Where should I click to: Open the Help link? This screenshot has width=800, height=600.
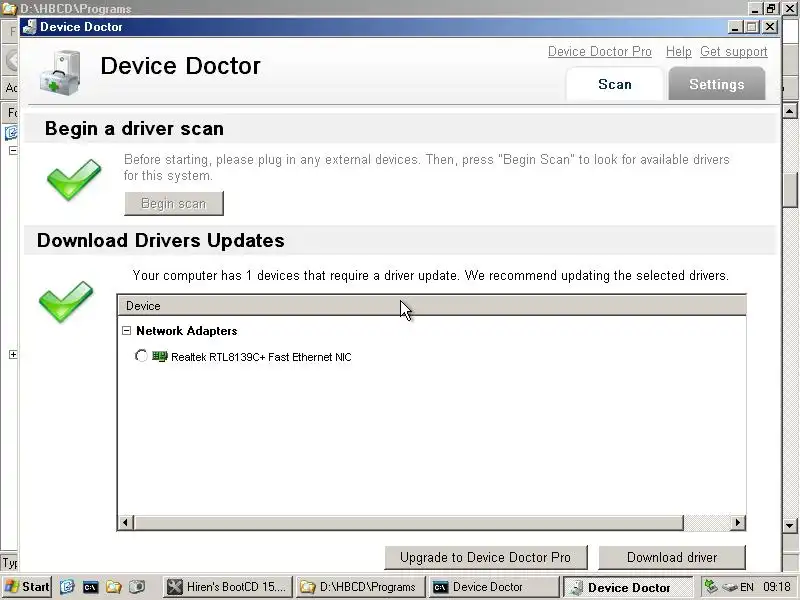(x=679, y=52)
